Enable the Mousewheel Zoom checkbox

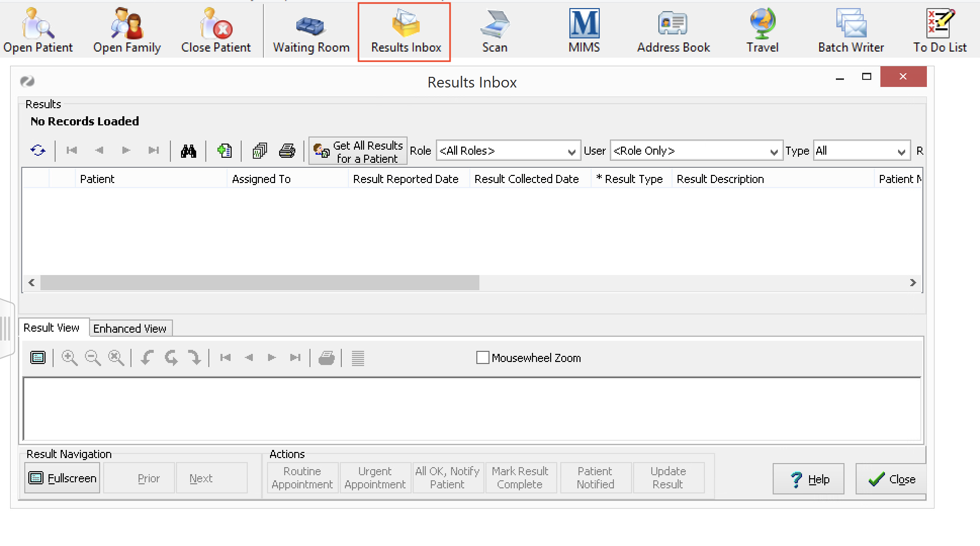point(483,358)
